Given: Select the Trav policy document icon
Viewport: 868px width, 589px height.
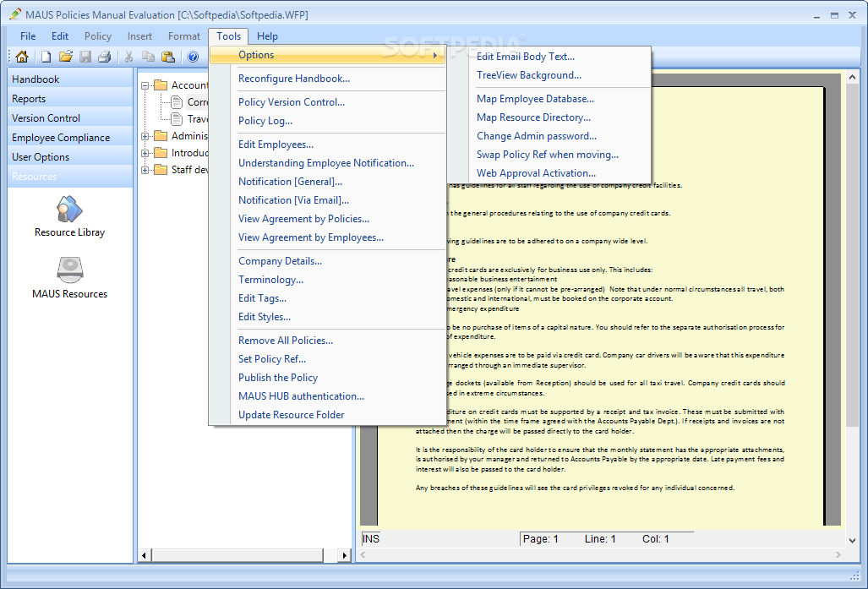Looking at the screenshot, I should [x=177, y=119].
